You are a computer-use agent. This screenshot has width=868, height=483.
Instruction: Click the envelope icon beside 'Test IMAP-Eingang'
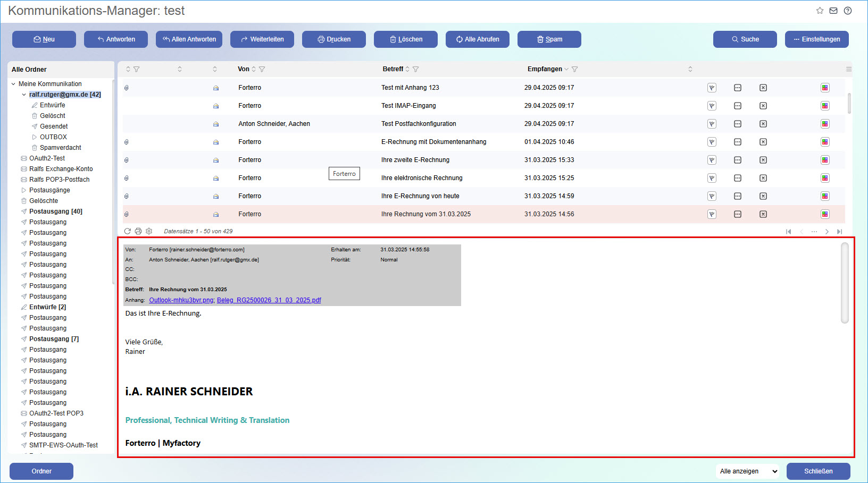pyautogui.click(x=215, y=106)
